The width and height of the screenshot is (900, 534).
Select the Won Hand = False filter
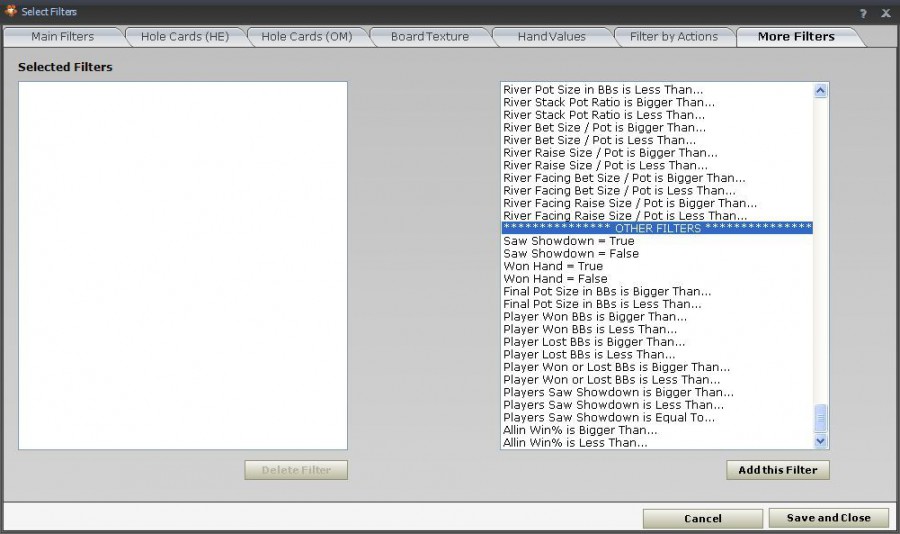point(555,279)
